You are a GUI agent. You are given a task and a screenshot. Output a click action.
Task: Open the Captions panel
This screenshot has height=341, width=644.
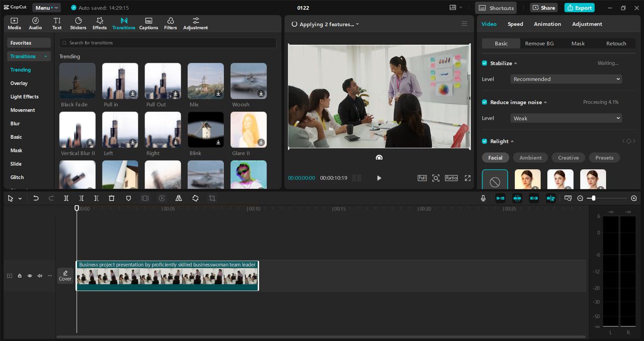(148, 24)
